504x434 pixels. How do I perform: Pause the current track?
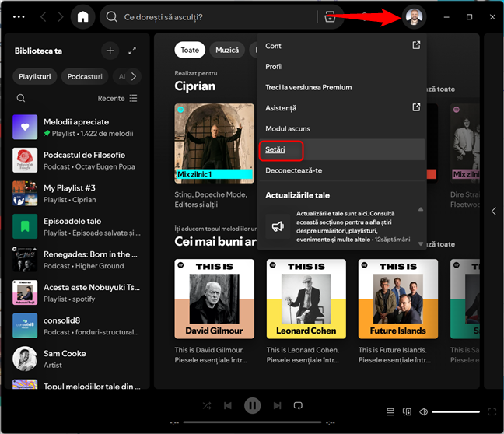252,405
